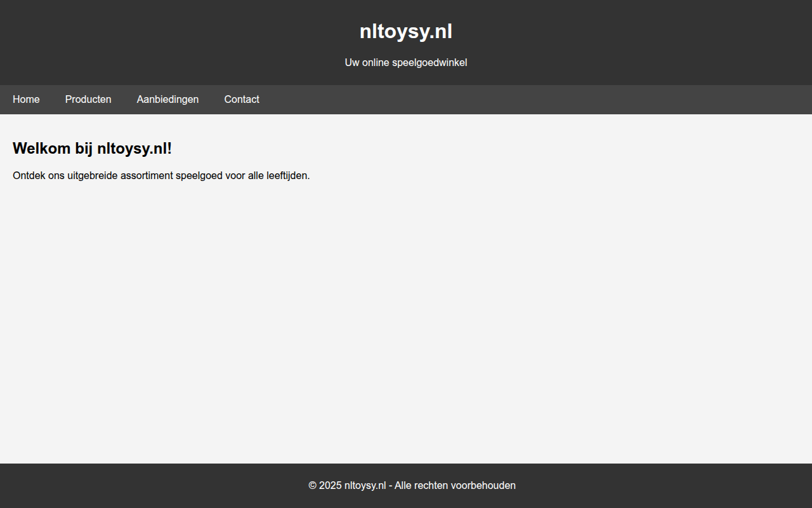Select the Contact navigation link
The width and height of the screenshot is (812, 508).
[242, 100]
